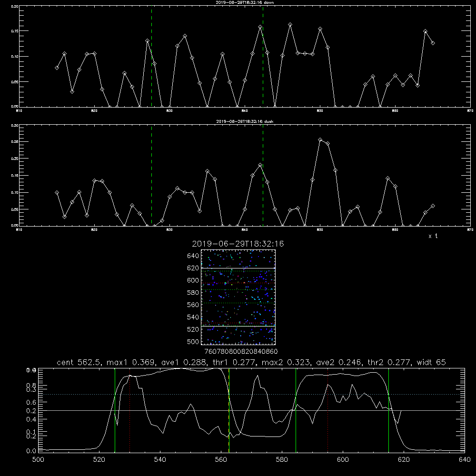476x476 pixels.
Task: Click the "500" y-axis label of center image
Action: pos(193,342)
